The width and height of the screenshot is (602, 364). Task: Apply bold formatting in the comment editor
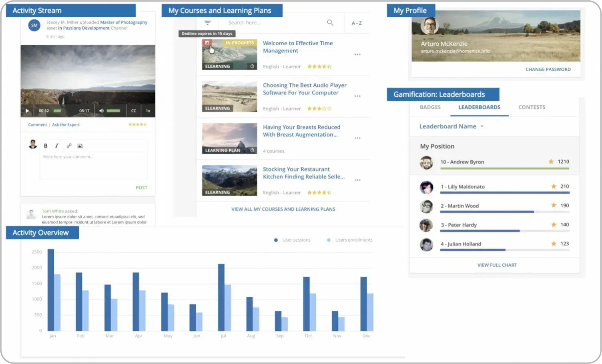[46, 146]
